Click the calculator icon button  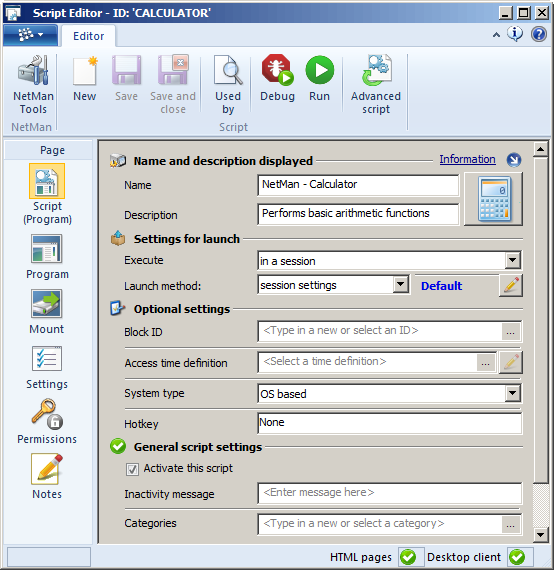click(x=493, y=199)
